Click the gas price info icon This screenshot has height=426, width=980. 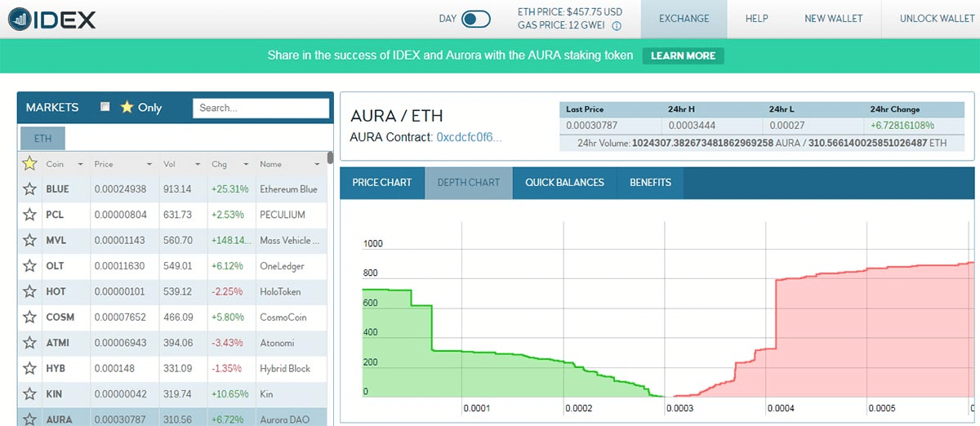coord(617,26)
